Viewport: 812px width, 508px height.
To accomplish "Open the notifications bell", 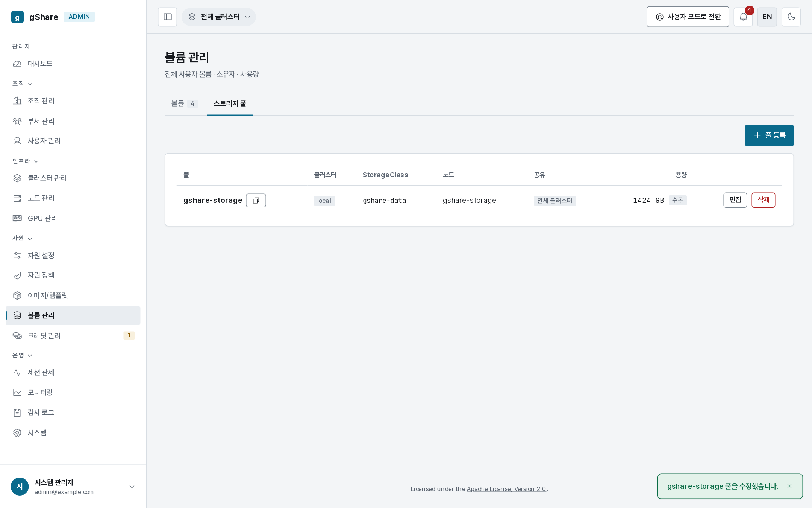I will pos(743,17).
